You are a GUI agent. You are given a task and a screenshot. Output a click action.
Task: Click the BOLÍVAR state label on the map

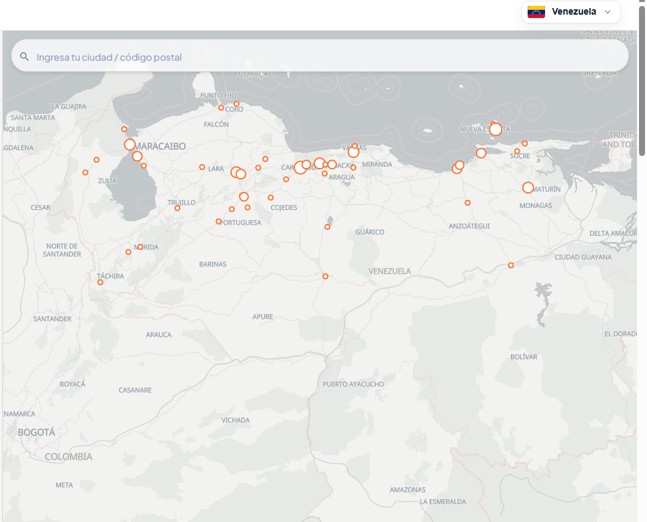tap(524, 357)
